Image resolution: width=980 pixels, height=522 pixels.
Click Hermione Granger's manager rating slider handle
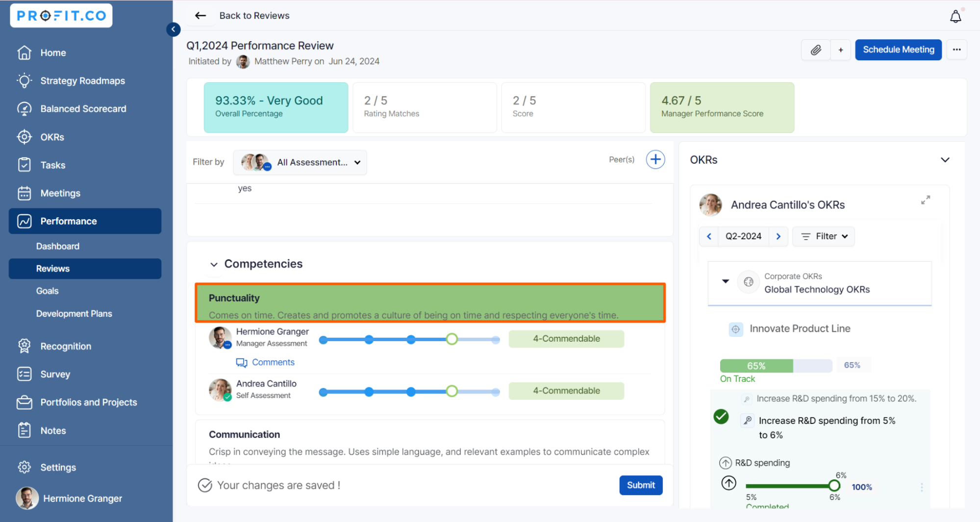point(452,339)
